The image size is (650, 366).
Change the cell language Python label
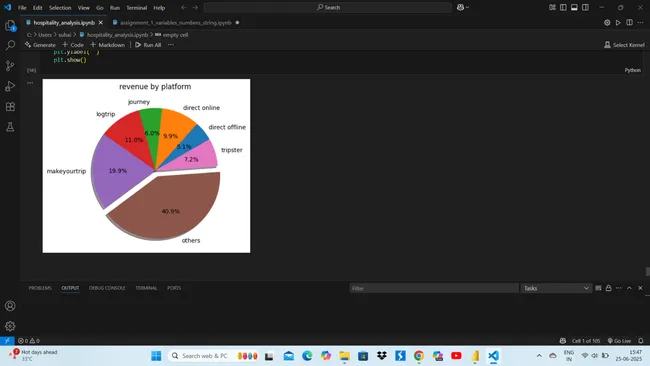633,70
